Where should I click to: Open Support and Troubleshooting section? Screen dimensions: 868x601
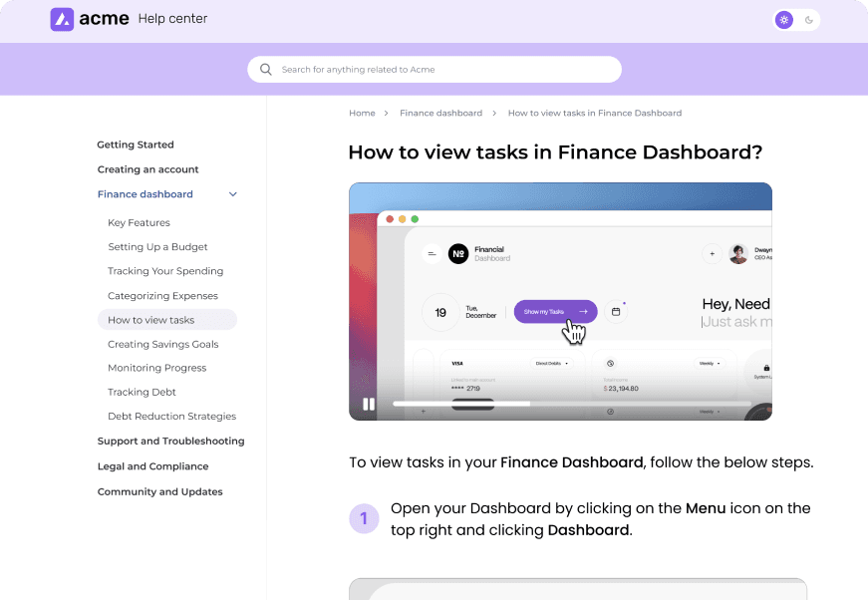(170, 441)
